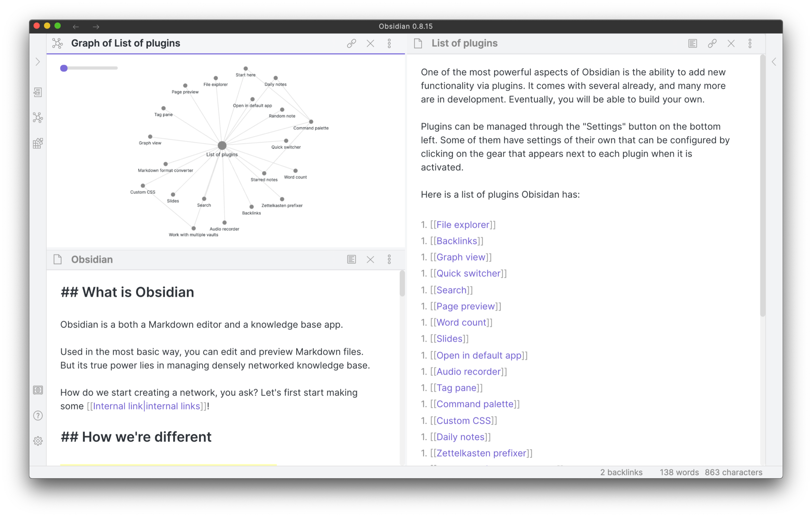Expand the collapsed left sidebar
Viewport: 812px width, 517px height.
pos(37,62)
